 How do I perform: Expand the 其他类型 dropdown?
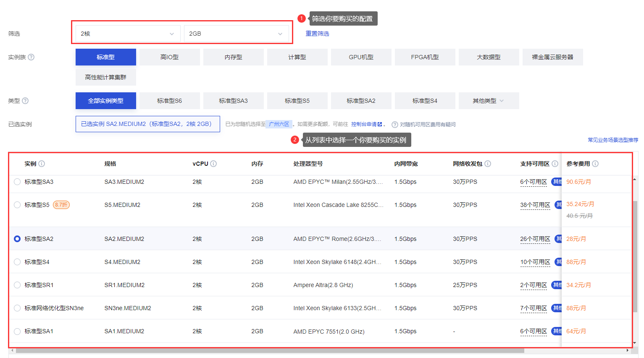(x=489, y=101)
